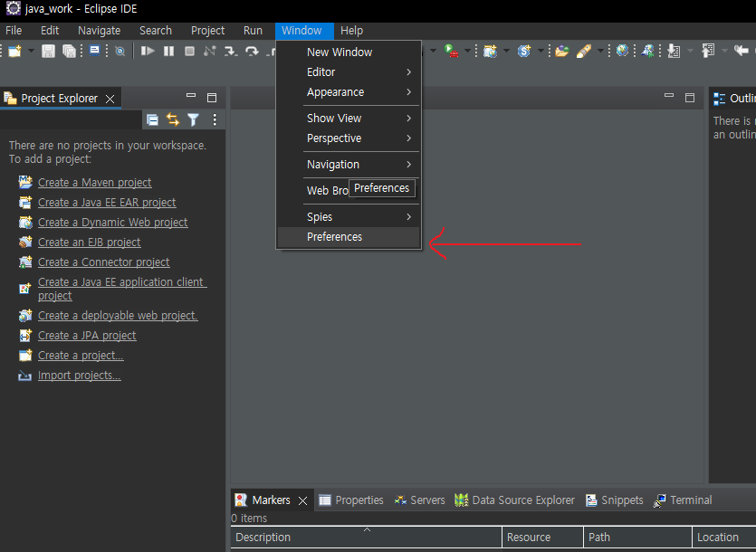Select Preferences in the Window menu

pos(349,237)
